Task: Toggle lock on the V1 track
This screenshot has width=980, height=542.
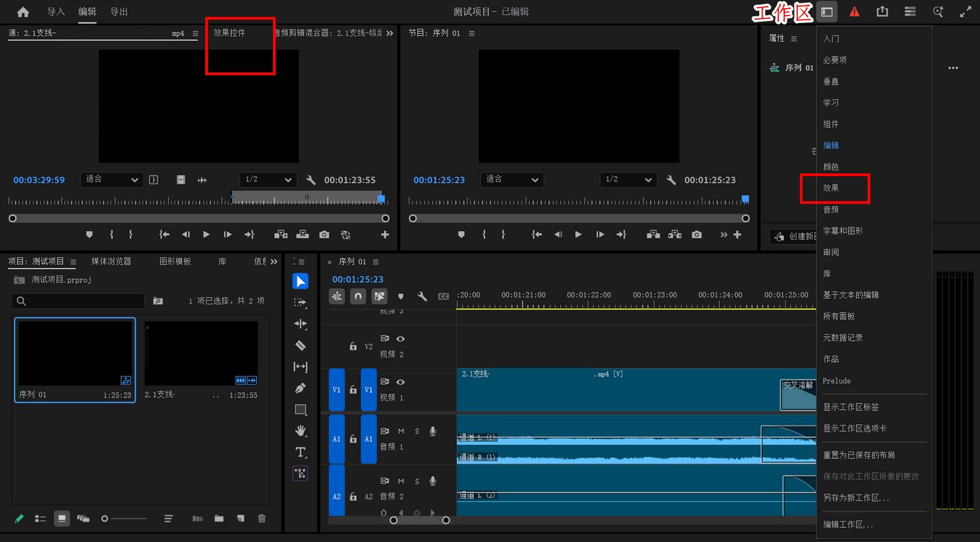Action: [353, 390]
